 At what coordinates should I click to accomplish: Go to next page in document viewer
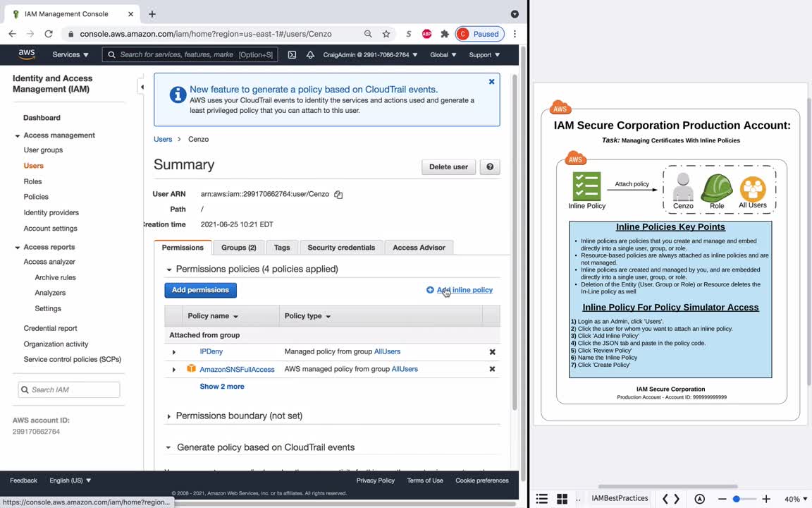677,499
